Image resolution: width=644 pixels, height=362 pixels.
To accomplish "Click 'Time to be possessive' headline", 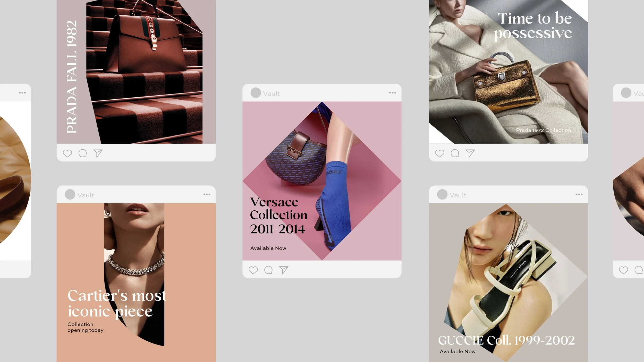I will [533, 26].
